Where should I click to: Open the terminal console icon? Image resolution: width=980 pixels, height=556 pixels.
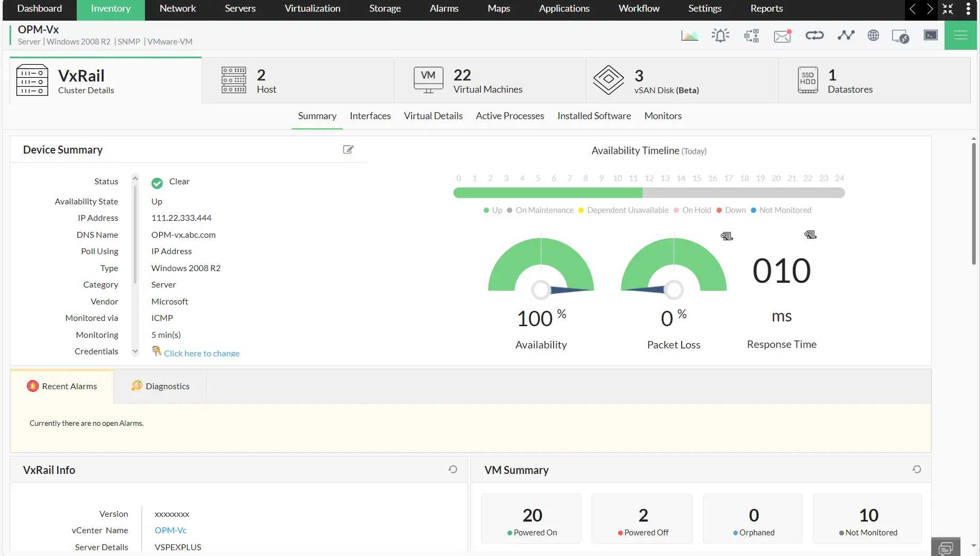coord(930,35)
